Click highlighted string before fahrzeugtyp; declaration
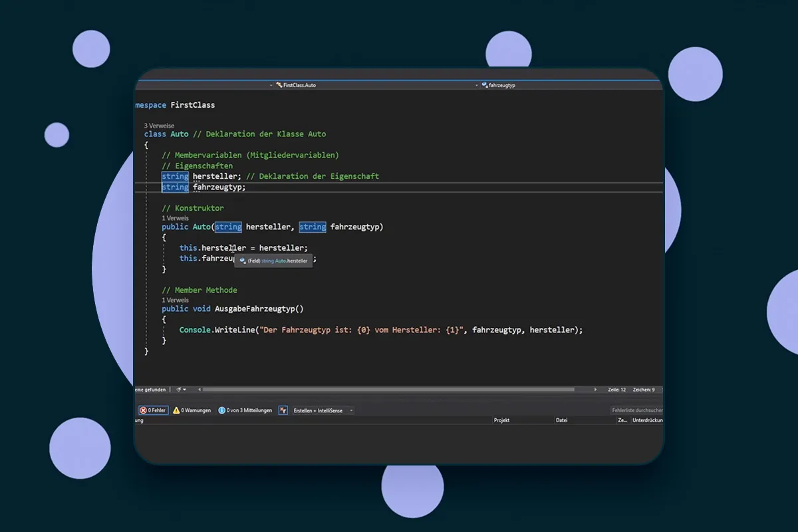This screenshot has height=532, width=798. click(x=175, y=187)
